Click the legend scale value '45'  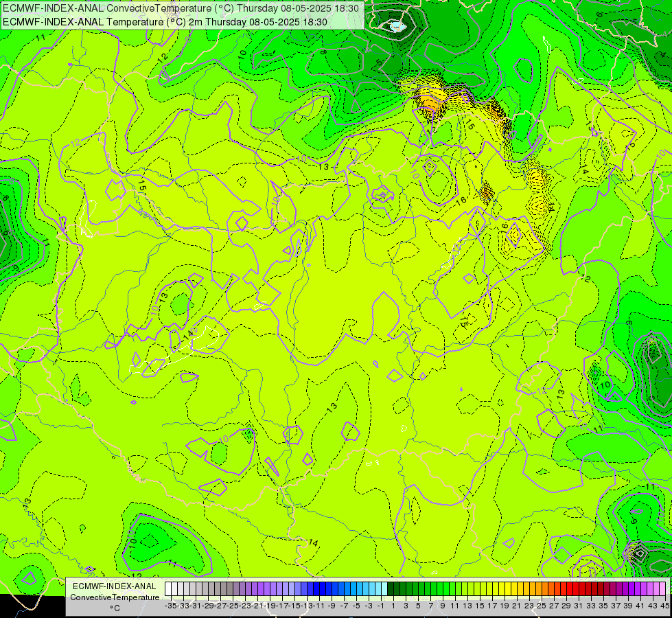(664, 606)
